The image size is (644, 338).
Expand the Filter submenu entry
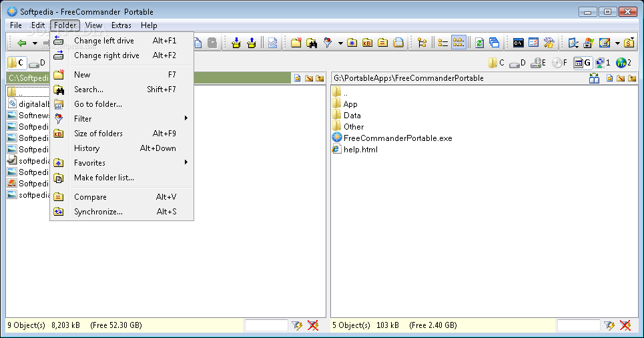coord(121,119)
